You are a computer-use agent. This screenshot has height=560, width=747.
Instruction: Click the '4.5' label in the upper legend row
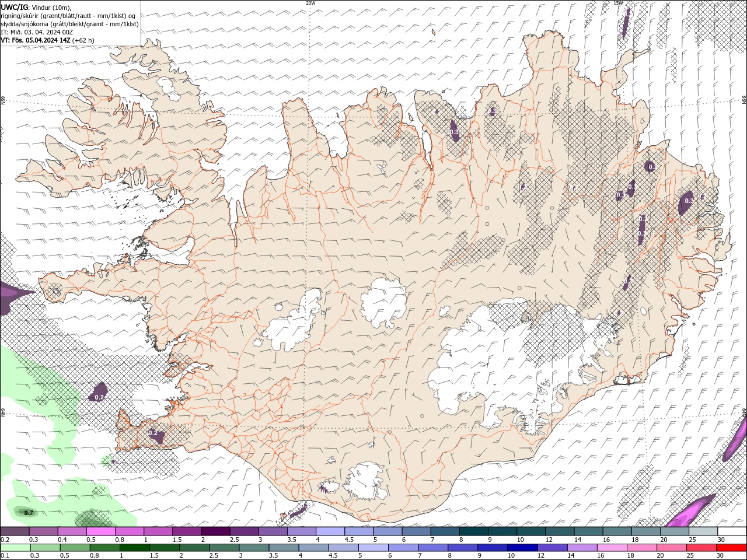349,540
